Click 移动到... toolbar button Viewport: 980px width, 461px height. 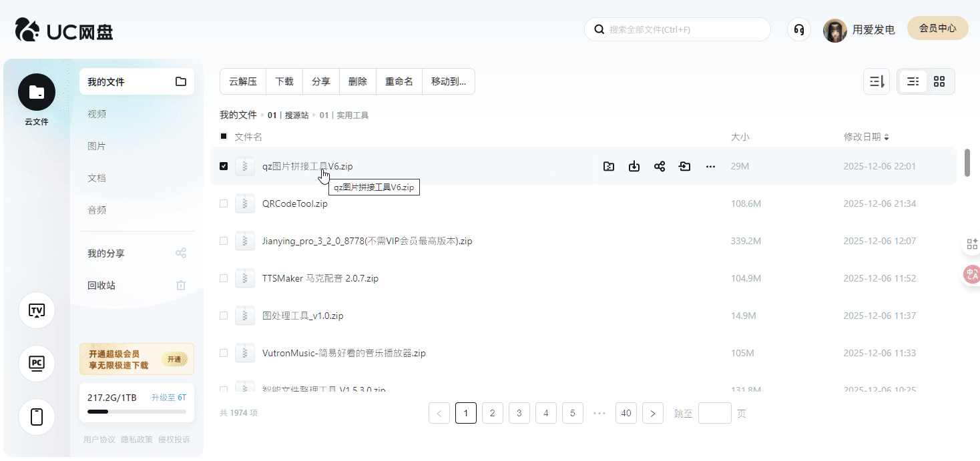coord(449,81)
